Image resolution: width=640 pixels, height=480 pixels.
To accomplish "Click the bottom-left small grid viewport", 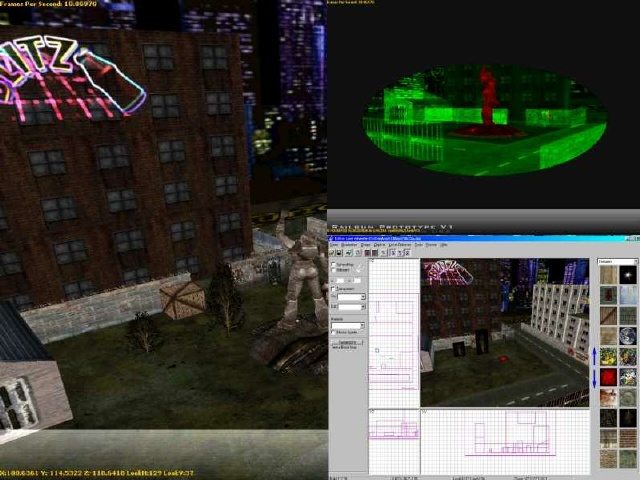I will 394,442.
